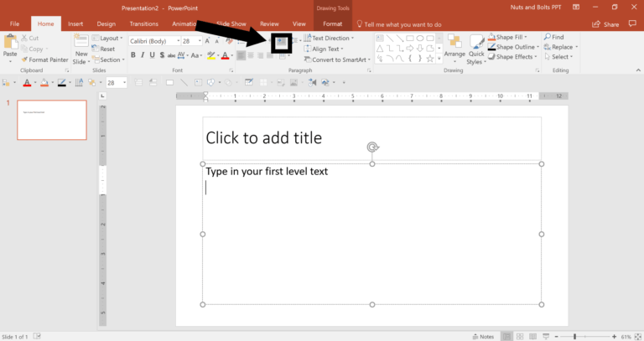Switch to Reading View
The image size is (644, 341).
pos(532,337)
